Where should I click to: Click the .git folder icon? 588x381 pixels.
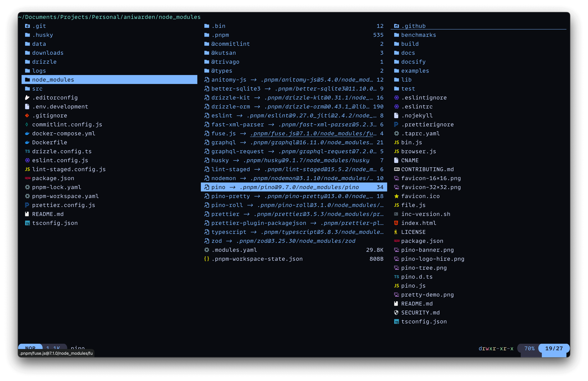[27, 26]
